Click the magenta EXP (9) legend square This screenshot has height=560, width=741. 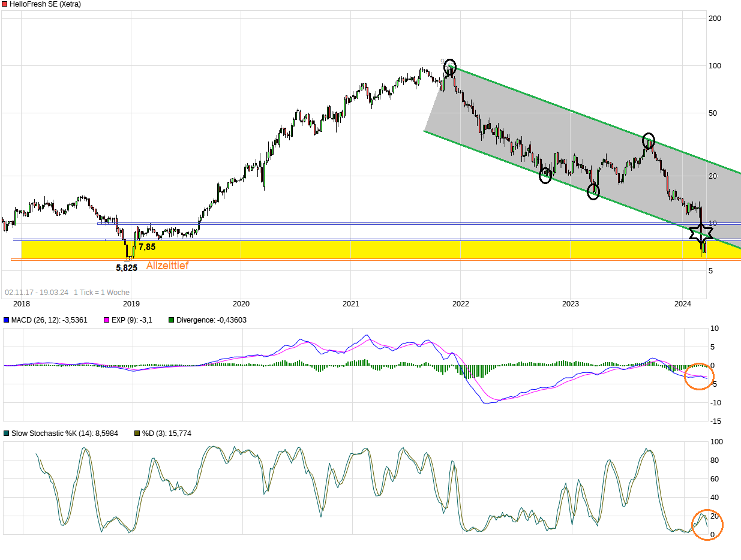coord(107,320)
